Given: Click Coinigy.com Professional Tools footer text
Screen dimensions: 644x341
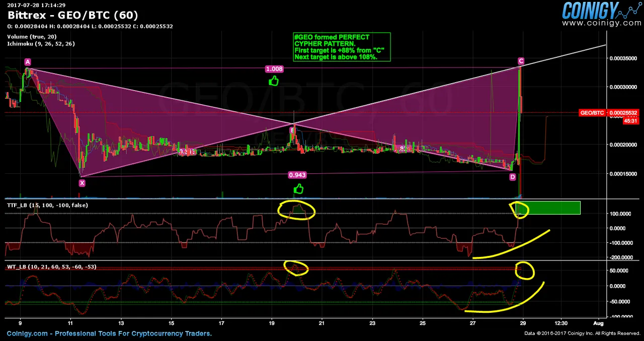Looking at the screenshot, I should click(109, 333).
